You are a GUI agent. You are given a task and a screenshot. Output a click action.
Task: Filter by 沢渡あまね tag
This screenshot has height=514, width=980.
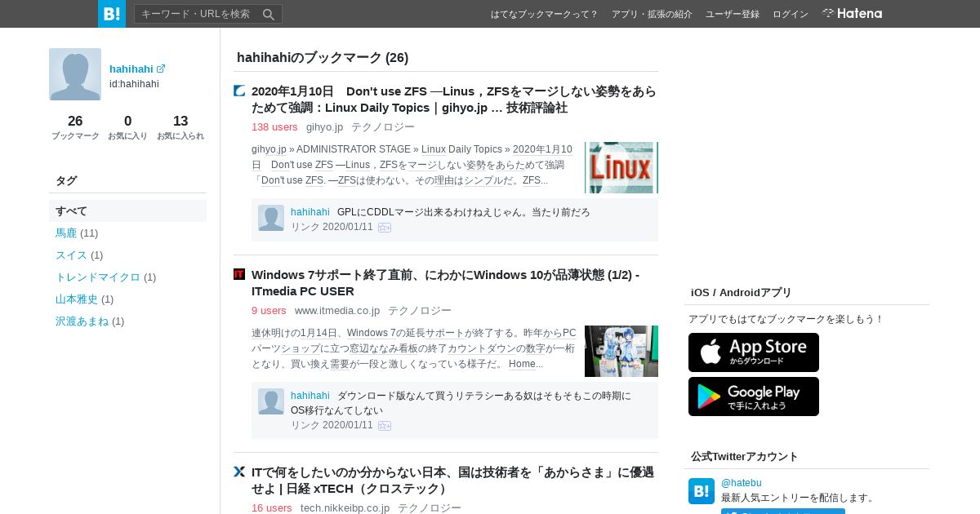tap(82, 321)
